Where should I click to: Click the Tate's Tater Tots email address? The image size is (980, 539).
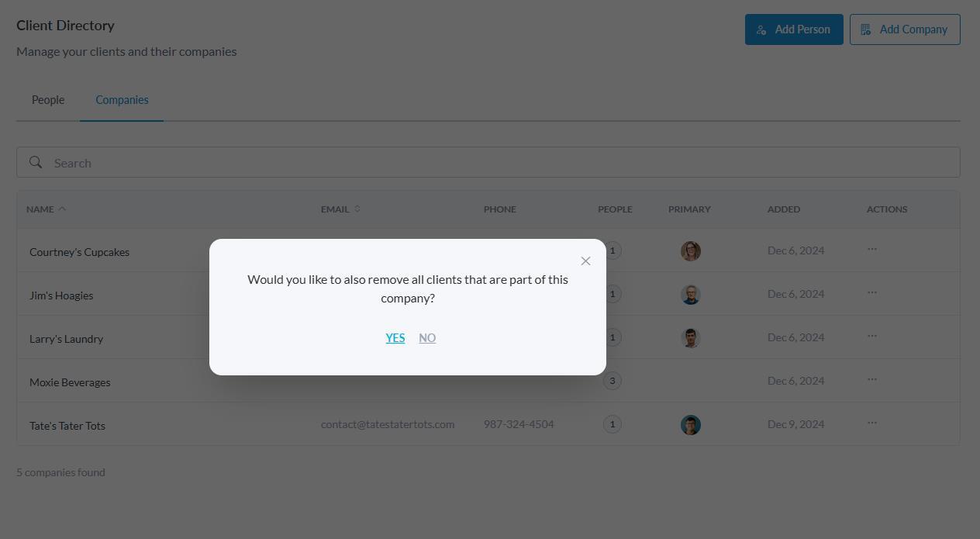point(388,424)
